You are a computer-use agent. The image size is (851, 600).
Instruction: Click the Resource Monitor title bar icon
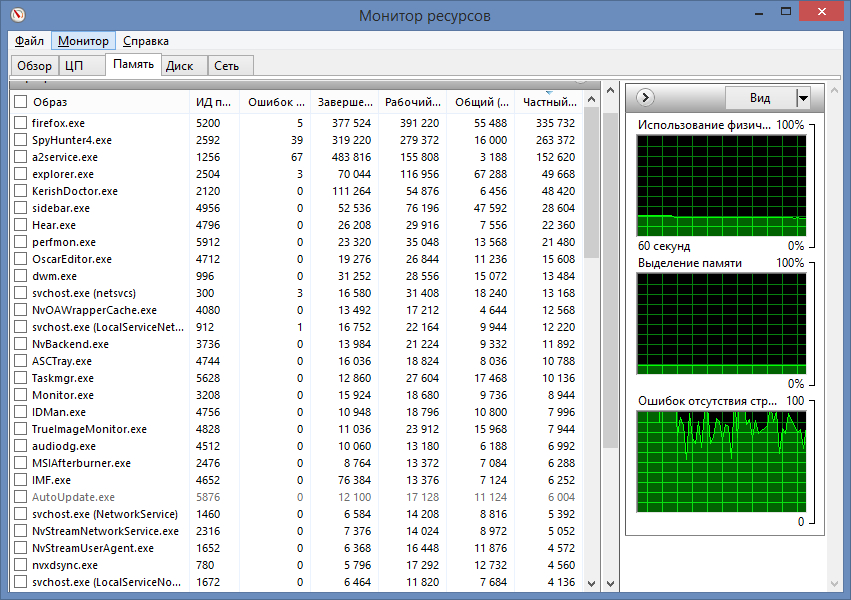17,15
